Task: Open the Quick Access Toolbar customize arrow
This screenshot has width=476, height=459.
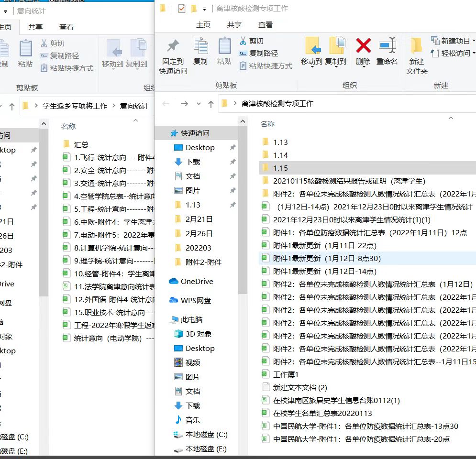Action: [x=205, y=9]
